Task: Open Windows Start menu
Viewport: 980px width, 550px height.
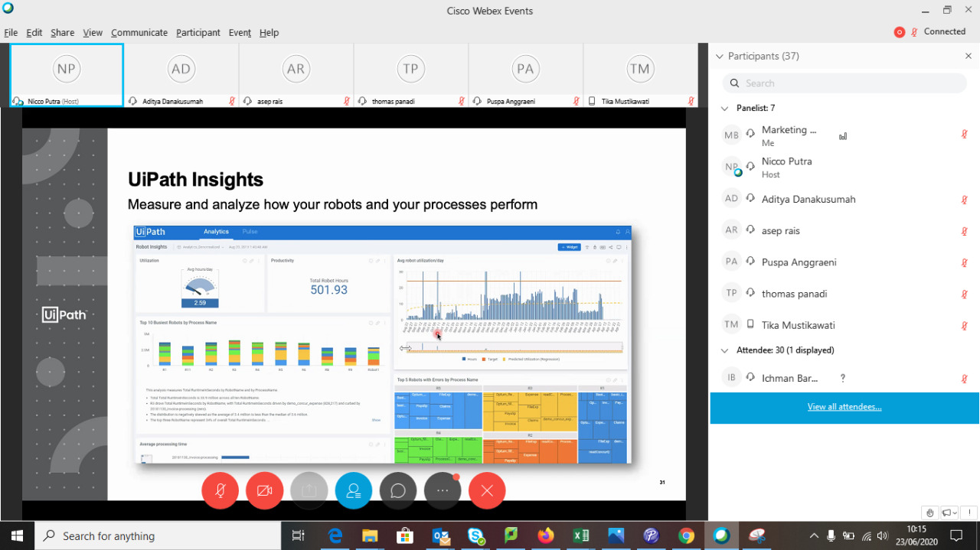Action: pos(17,535)
